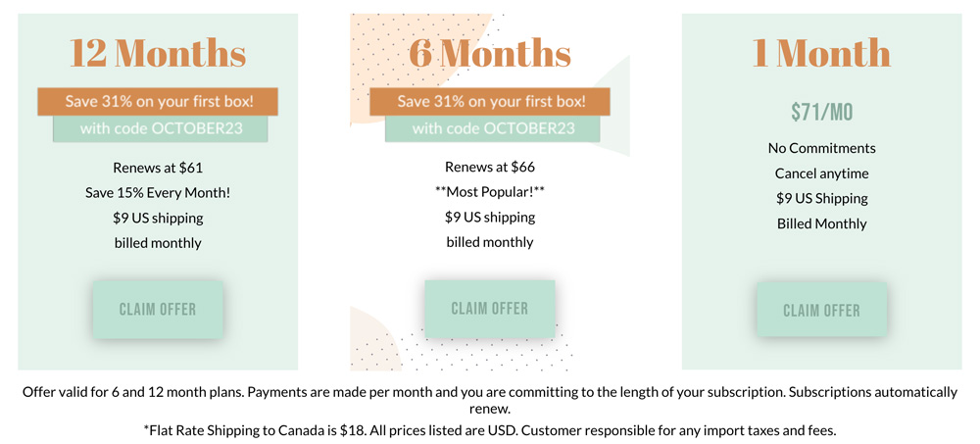Click the Flat Rate Shipping to Canada note
Screen dimensions: 980x444
tap(490, 430)
